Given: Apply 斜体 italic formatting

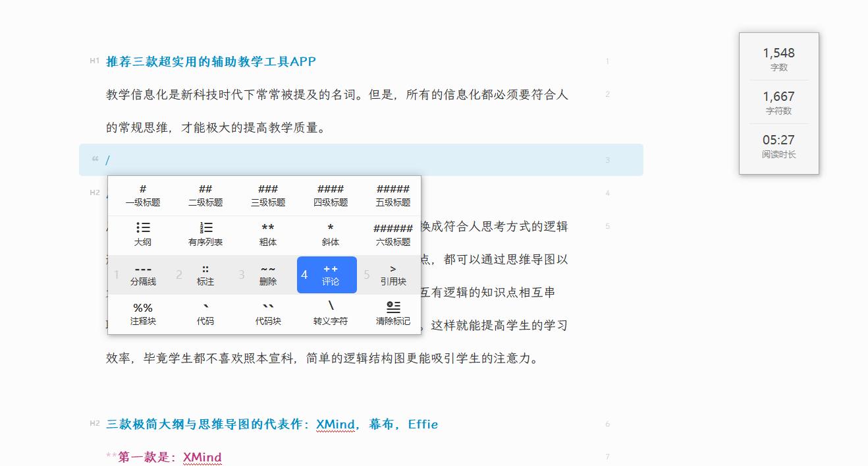Looking at the screenshot, I should tap(329, 235).
